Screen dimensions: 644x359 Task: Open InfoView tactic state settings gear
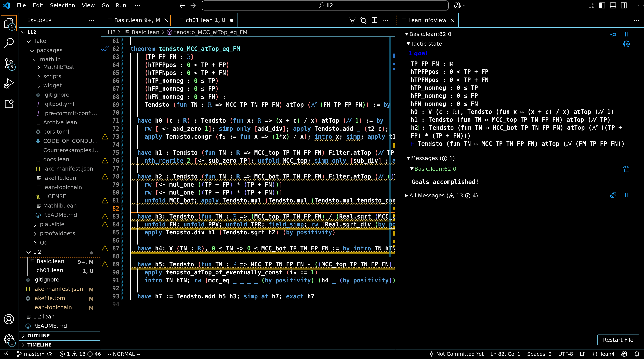click(626, 44)
